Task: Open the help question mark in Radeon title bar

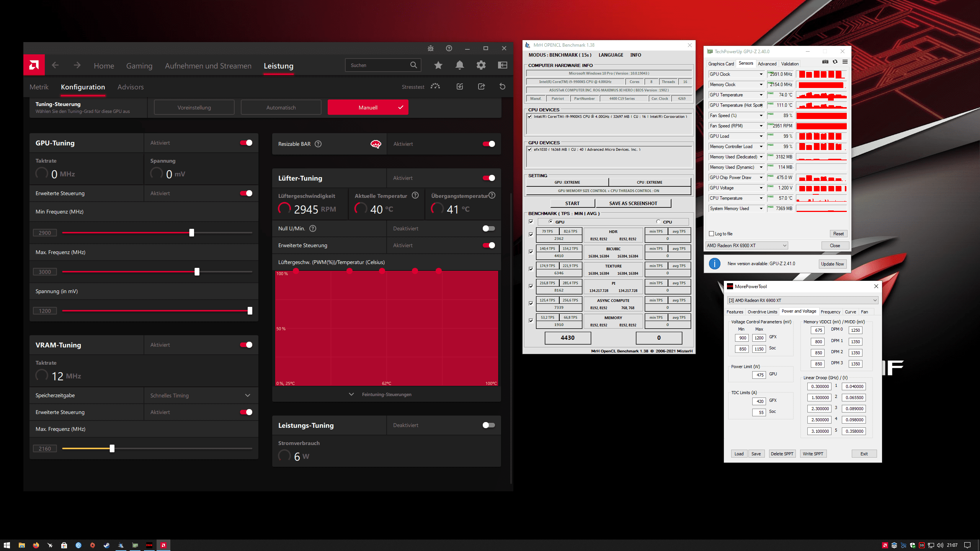Action: click(449, 48)
